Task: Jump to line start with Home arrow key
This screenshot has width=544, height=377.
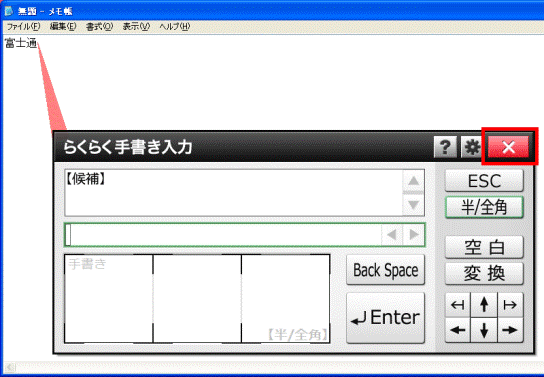Action: click(x=458, y=305)
